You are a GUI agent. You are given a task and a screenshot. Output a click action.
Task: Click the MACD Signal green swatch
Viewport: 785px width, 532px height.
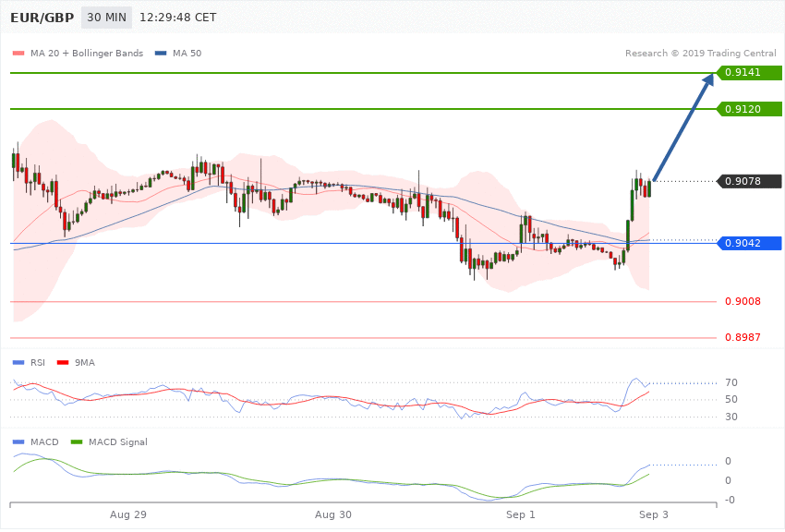coord(77,441)
